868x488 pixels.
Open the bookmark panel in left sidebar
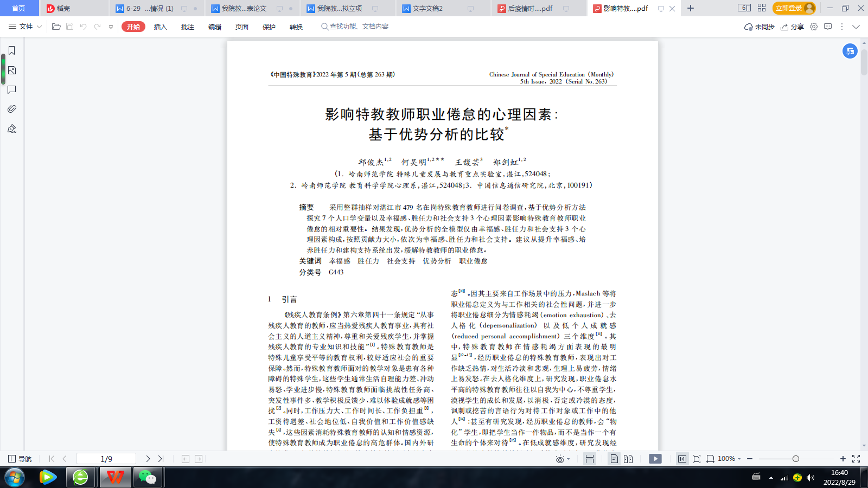pyautogui.click(x=11, y=50)
